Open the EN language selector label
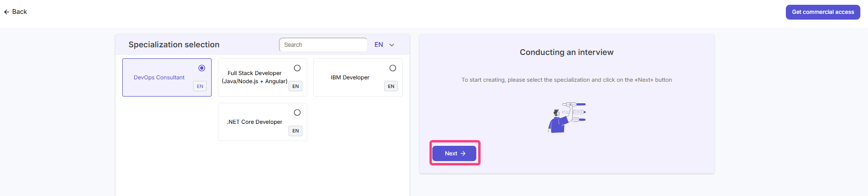 [x=379, y=45]
